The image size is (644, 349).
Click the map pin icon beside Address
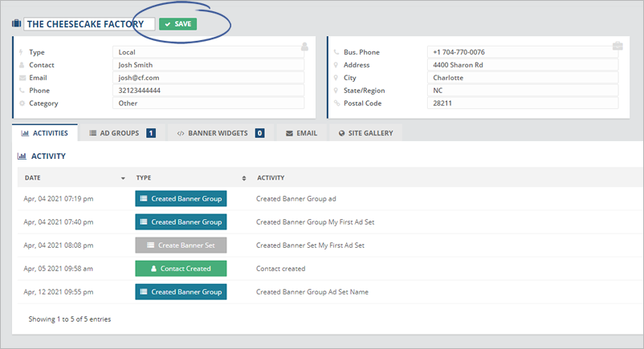tap(336, 65)
